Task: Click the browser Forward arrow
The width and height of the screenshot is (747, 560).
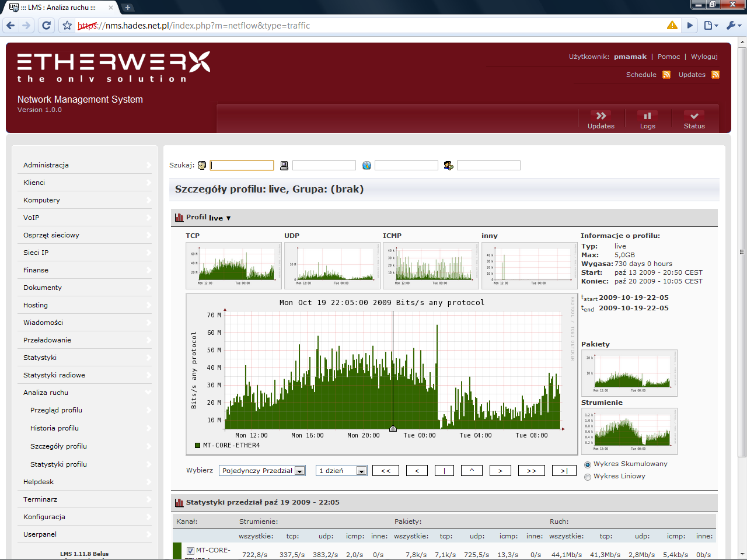Action: (x=26, y=25)
